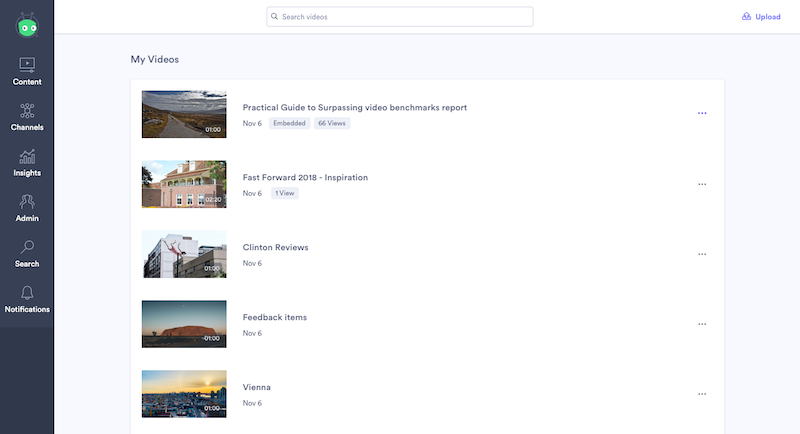The width and height of the screenshot is (800, 434).
Task: Click the 66 Views badge
Action: 332,123
